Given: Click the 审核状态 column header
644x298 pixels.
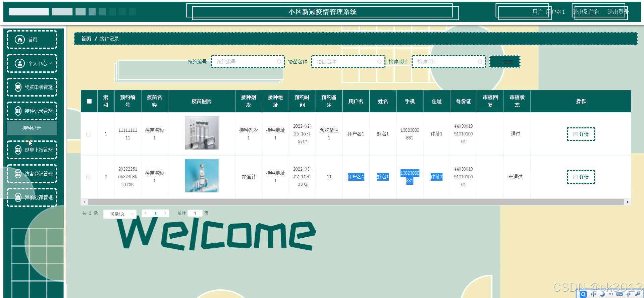Looking at the screenshot, I should pyautogui.click(x=517, y=101).
